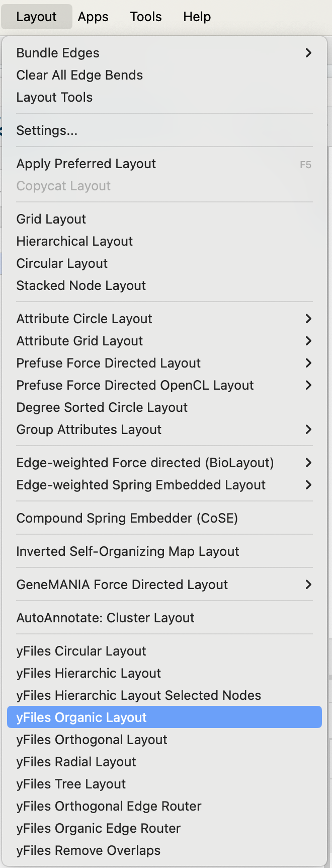Open the Help menu

197,17
